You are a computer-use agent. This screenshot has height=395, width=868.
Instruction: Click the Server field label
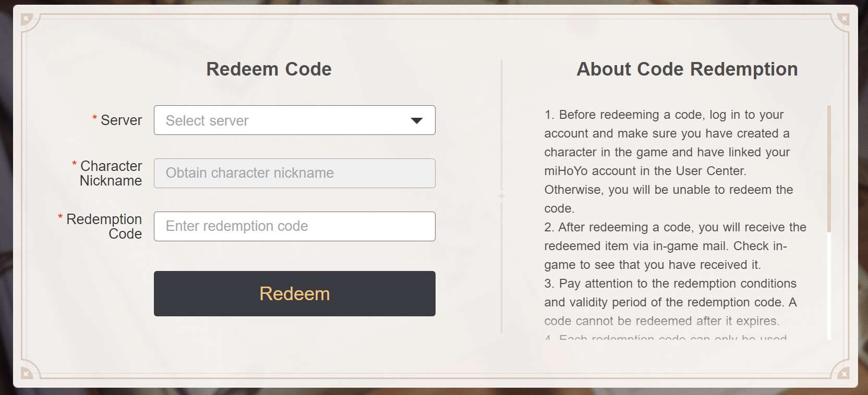pyautogui.click(x=121, y=120)
